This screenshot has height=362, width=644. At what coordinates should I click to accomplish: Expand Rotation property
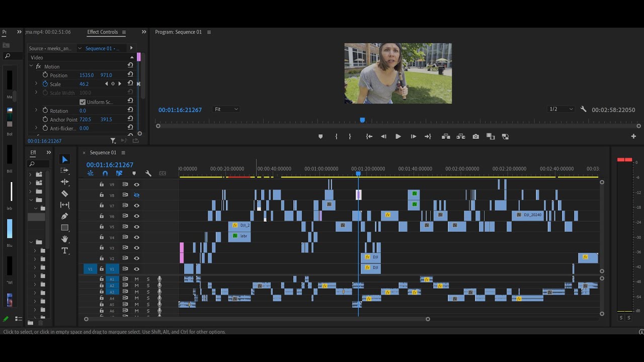[x=36, y=110]
